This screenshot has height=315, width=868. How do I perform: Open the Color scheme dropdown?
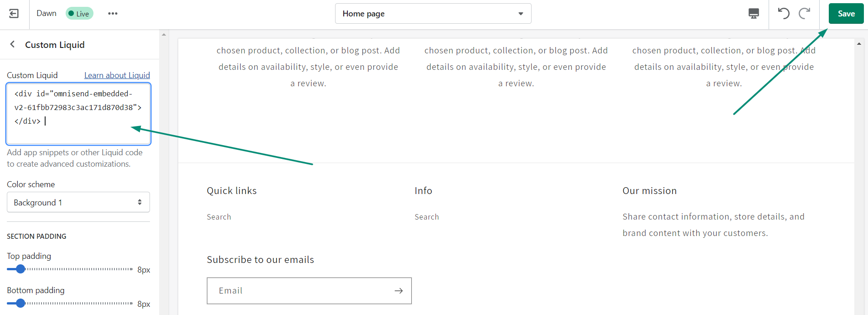click(x=78, y=202)
